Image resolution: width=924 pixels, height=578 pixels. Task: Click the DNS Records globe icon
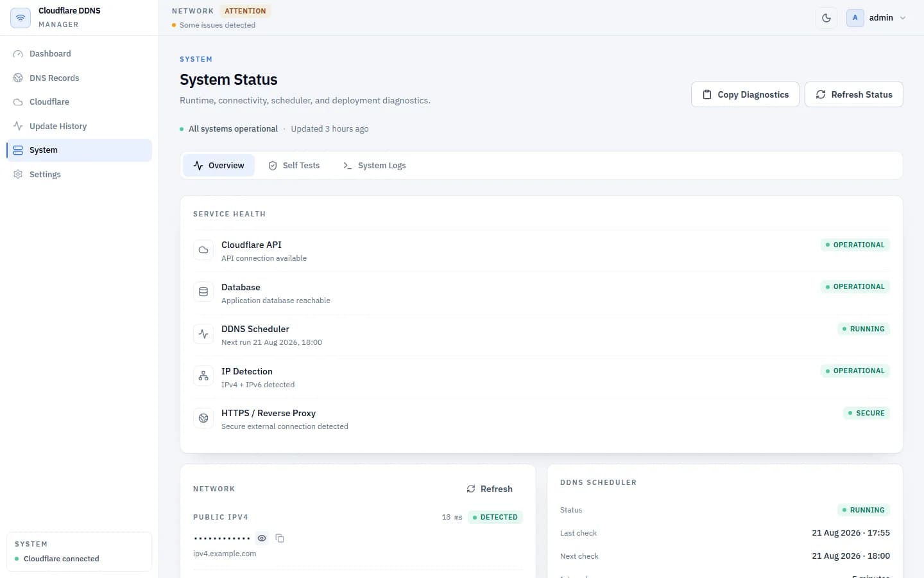tap(18, 78)
